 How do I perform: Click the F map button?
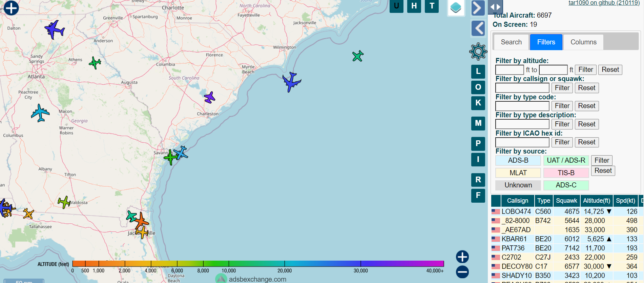coord(478,195)
